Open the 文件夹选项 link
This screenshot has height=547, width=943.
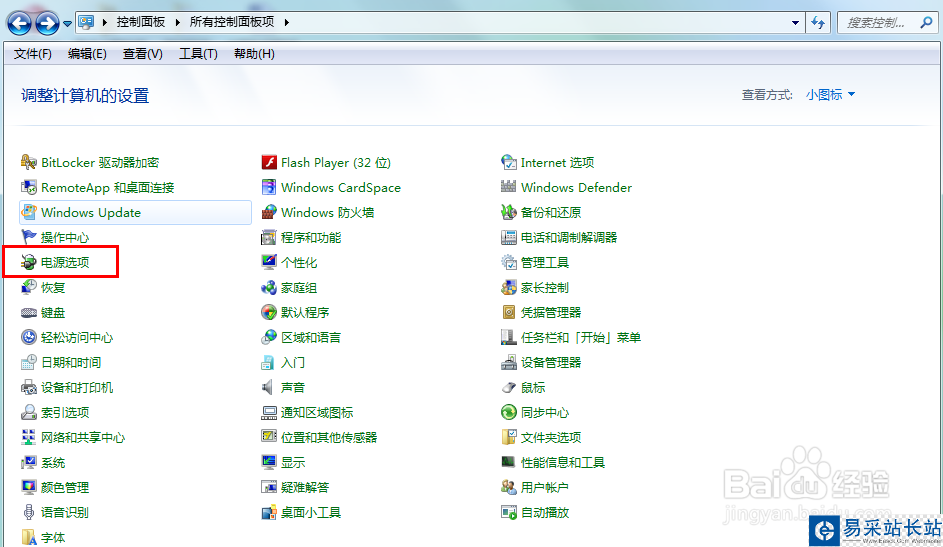(551, 438)
